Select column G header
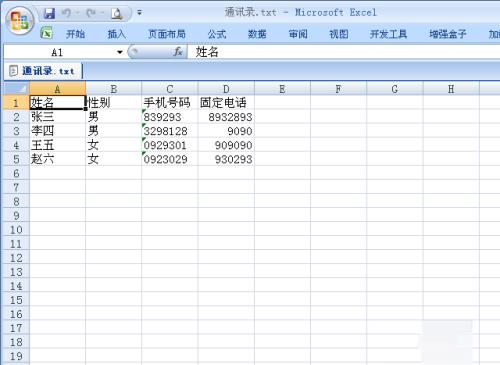Image resolution: width=500 pixels, height=365 pixels. [x=395, y=89]
